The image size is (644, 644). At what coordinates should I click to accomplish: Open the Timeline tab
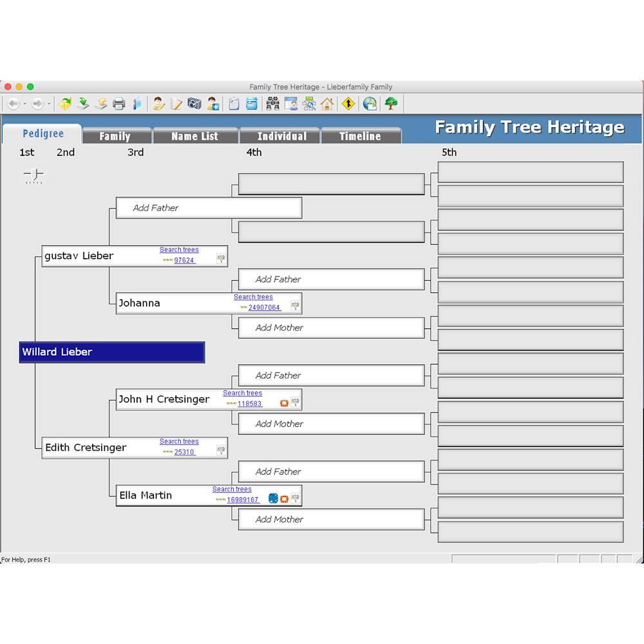click(360, 136)
